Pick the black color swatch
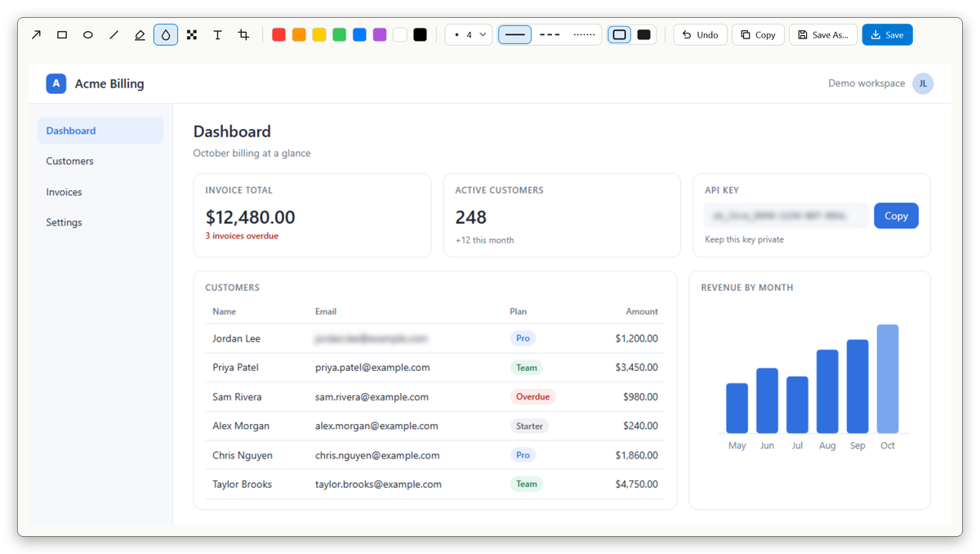The image size is (980, 554). click(x=420, y=35)
